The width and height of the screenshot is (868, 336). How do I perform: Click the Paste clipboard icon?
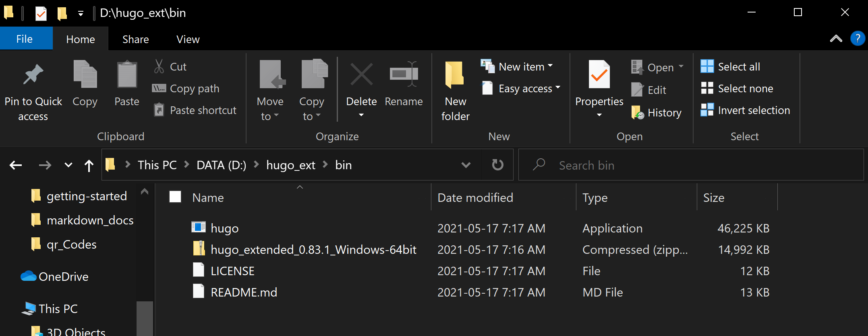tap(127, 74)
